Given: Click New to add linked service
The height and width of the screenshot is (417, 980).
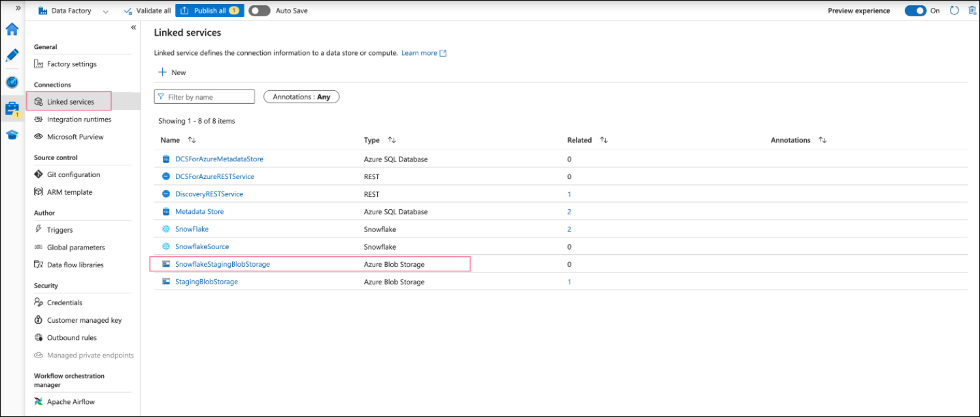Looking at the screenshot, I should pyautogui.click(x=173, y=73).
